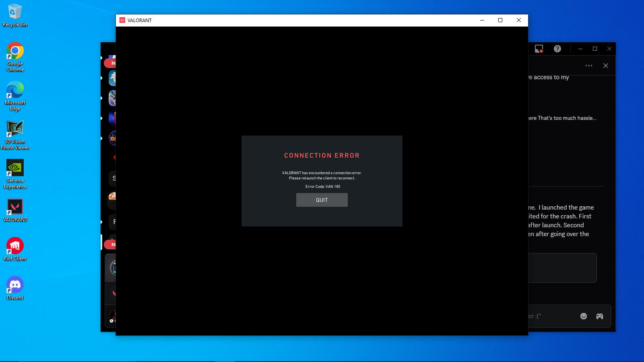Open the game controller icon in Discord

click(600, 316)
